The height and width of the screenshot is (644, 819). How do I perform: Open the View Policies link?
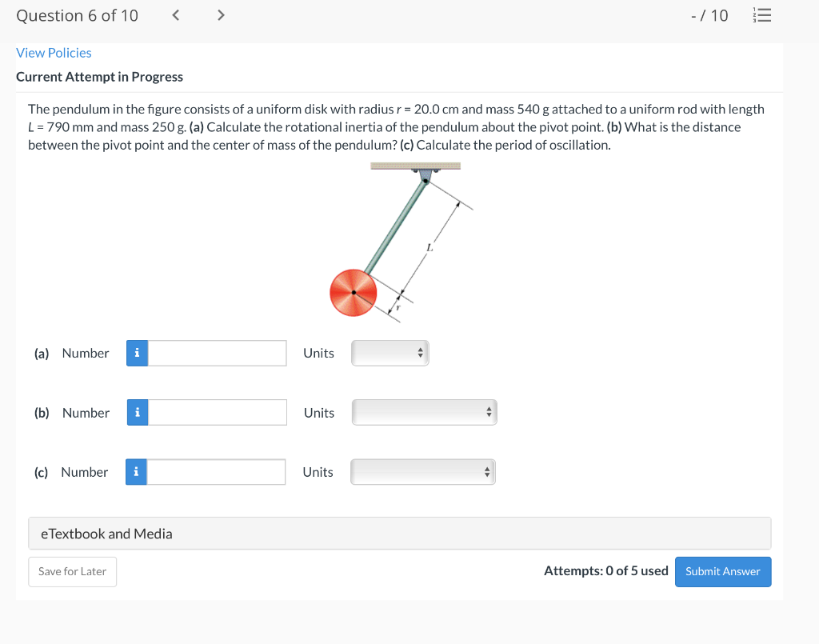click(x=54, y=53)
